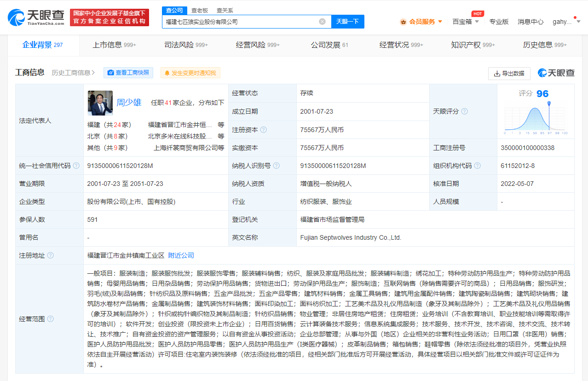Open the 其他（共9家）link

pos(108,148)
